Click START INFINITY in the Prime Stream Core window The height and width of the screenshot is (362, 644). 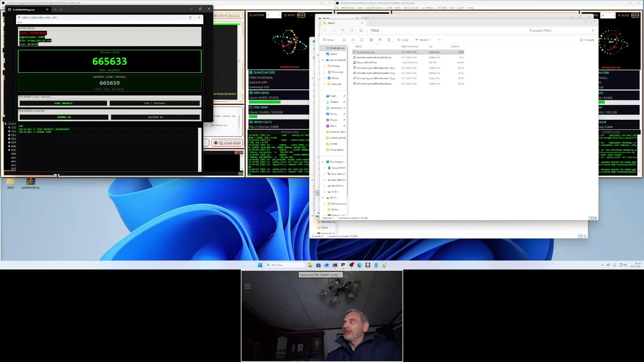point(63,103)
